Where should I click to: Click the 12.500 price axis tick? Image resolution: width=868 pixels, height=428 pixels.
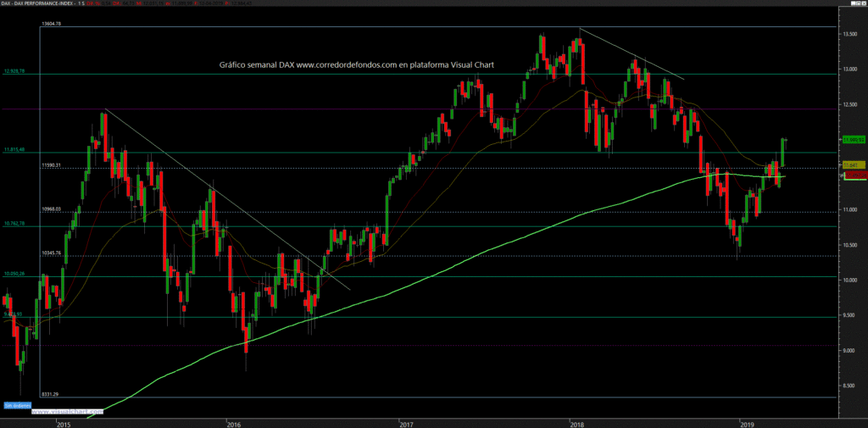850,104
